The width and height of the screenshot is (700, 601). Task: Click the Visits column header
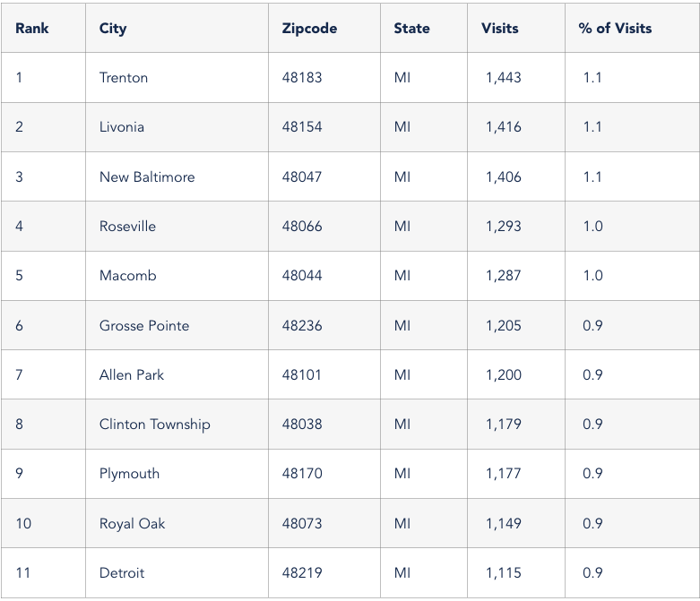499,29
